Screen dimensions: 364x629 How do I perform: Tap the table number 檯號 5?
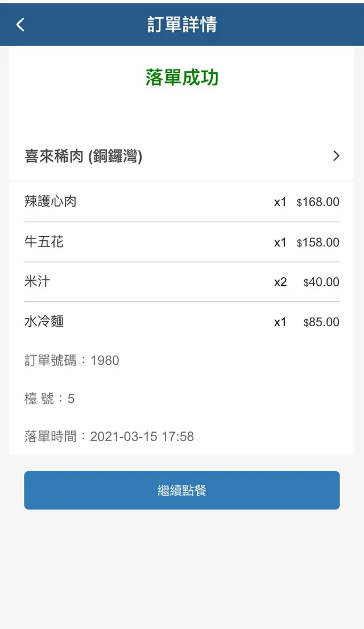click(x=50, y=398)
